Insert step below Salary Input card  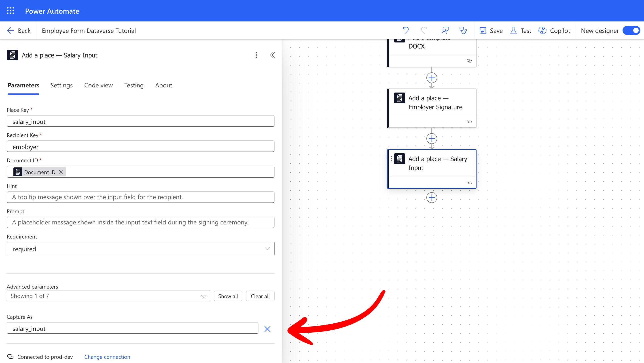[432, 198]
